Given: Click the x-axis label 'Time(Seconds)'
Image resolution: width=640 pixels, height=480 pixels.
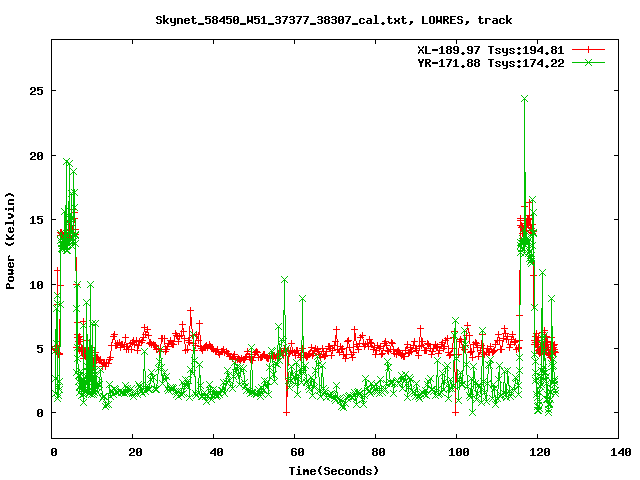Looking at the screenshot, I should click(333, 471).
